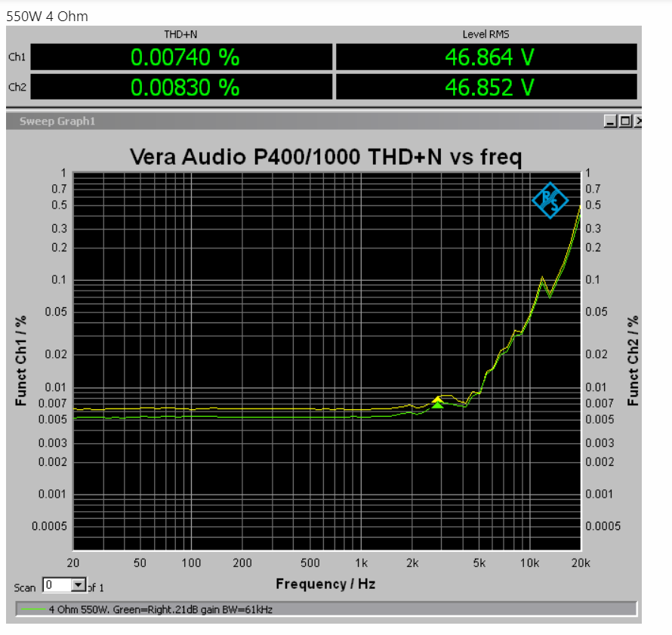This screenshot has width=672, height=635.
Task: Click the Ch2 Level RMS value 46.852 V
Action: pos(489,87)
